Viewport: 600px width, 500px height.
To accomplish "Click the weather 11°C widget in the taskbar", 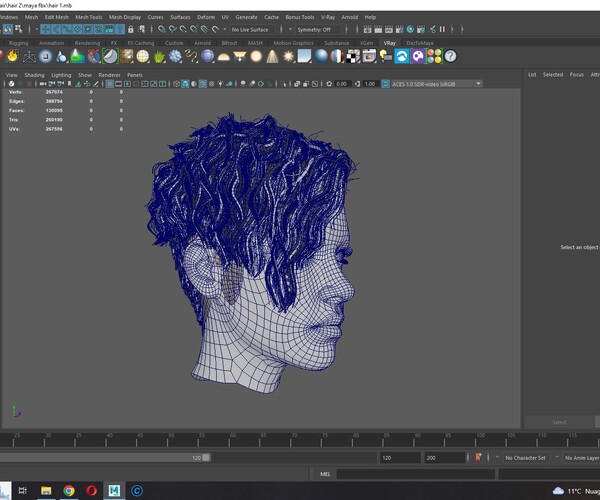I will coord(576,491).
